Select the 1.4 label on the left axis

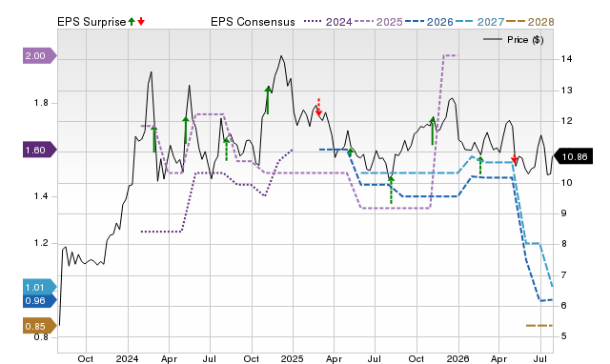(x=41, y=196)
